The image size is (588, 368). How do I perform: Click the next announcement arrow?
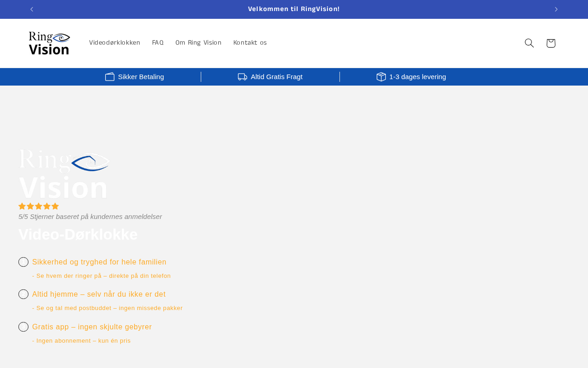coord(556,9)
